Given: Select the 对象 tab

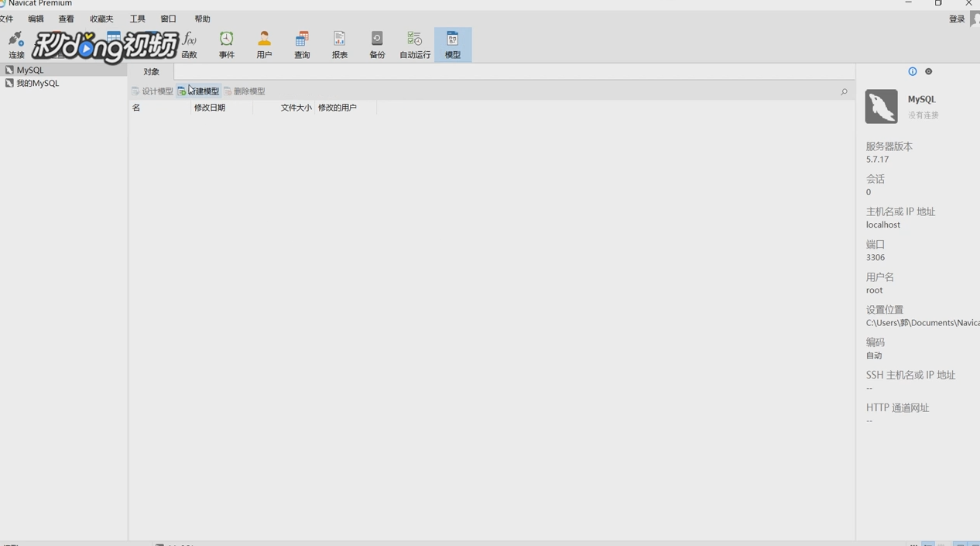Looking at the screenshot, I should pos(151,72).
